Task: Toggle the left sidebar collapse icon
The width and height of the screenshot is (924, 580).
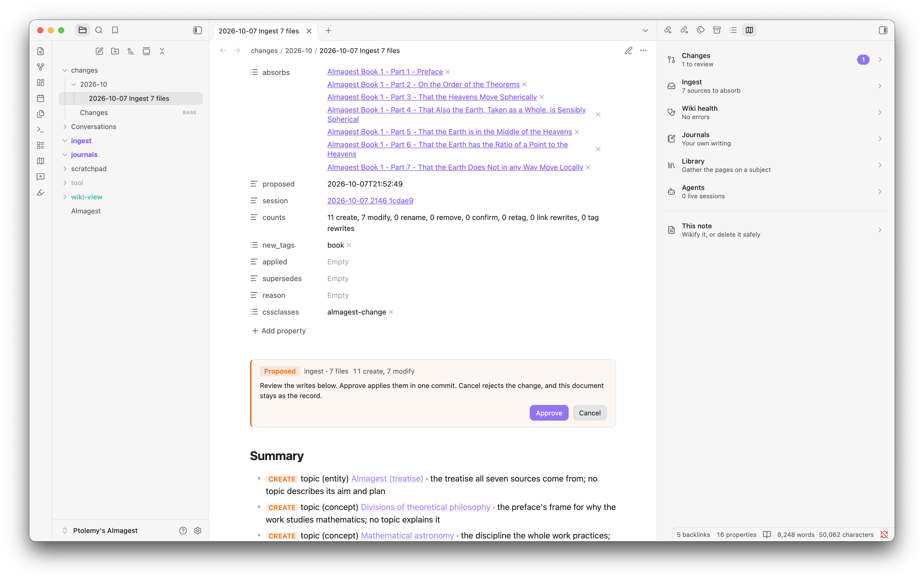Action: pos(197,30)
